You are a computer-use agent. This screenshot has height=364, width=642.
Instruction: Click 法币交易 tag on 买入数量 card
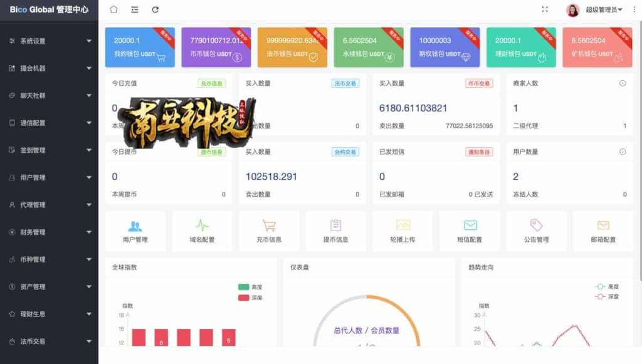pyautogui.click(x=345, y=83)
